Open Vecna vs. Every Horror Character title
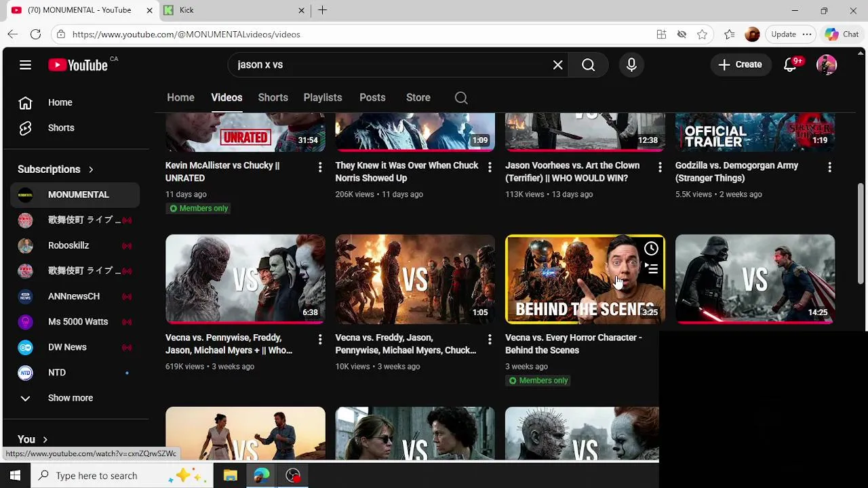The image size is (868, 488). click(x=573, y=344)
